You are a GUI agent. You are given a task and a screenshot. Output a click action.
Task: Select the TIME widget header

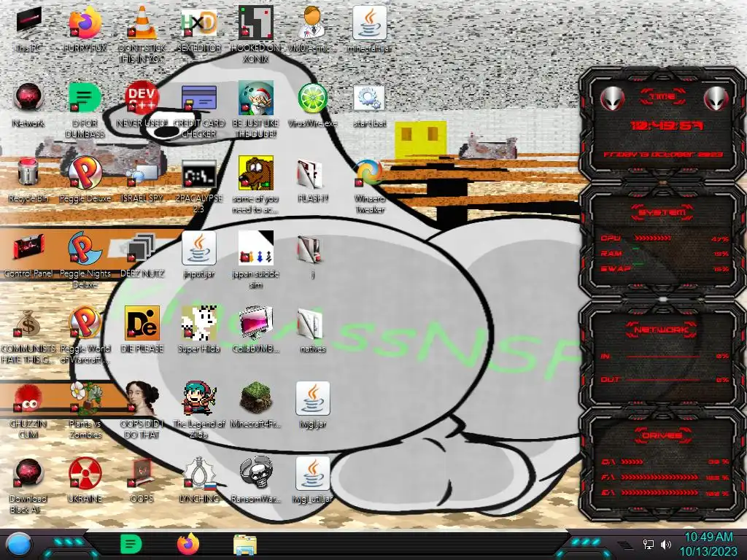(x=662, y=97)
